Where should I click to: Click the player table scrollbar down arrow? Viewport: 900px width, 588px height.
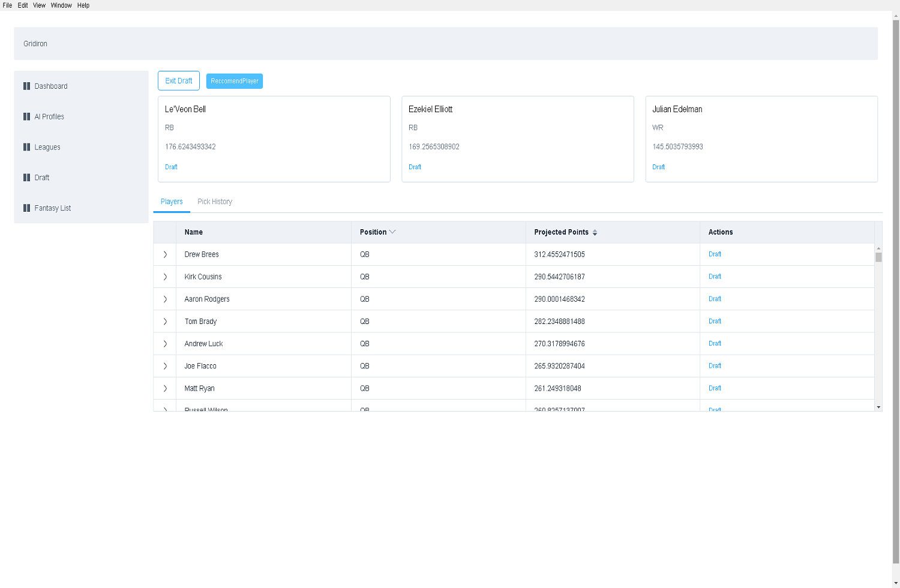coord(878,407)
